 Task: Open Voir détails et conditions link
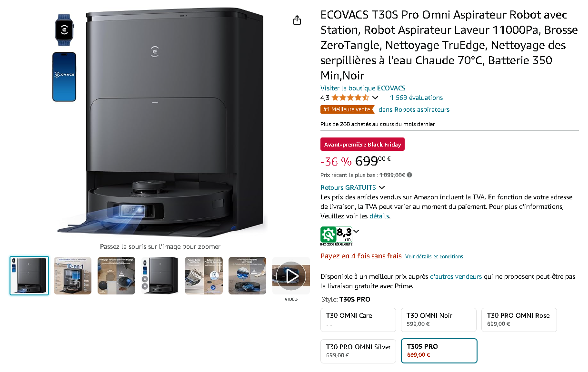(434, 256)
